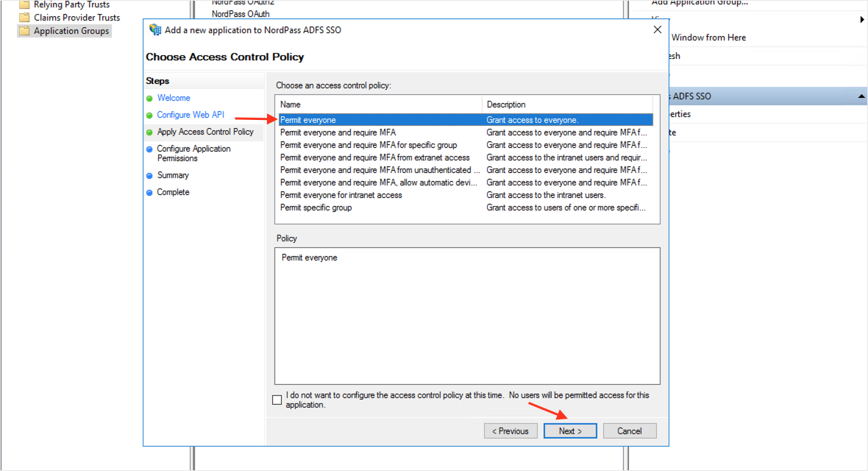Sort policies by the Description column header
The width and height of the screenshot is (868, 471).
pos(567,105)
